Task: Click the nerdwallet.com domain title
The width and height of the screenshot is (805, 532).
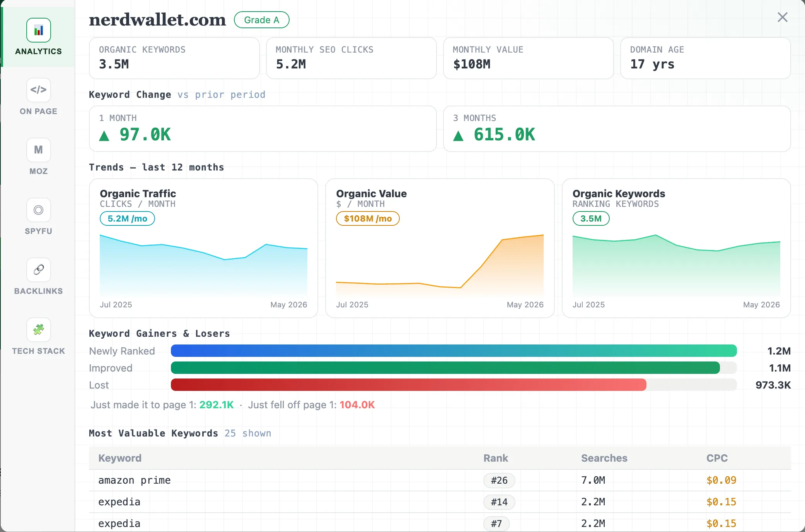Action: point(157,20)
